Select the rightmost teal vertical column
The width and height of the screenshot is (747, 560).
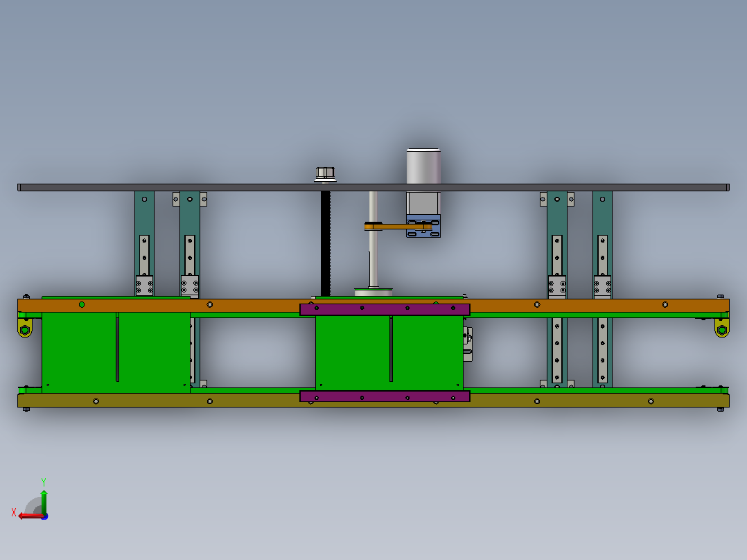pyautogui.click(x=603, y=289)
